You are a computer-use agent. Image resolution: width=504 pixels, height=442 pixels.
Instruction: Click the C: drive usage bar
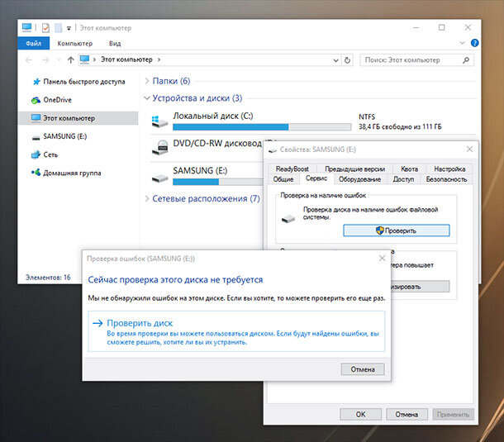click(x=262, y=127)
